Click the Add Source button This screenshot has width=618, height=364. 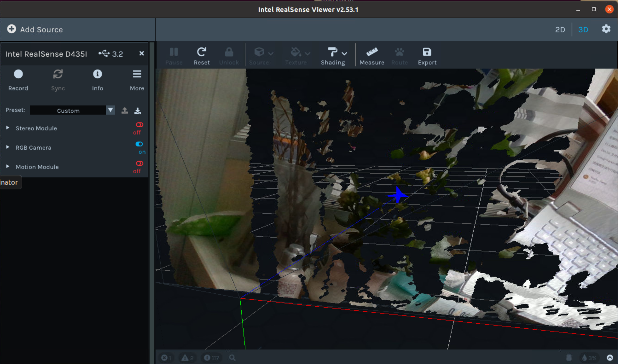coord(35,29)
